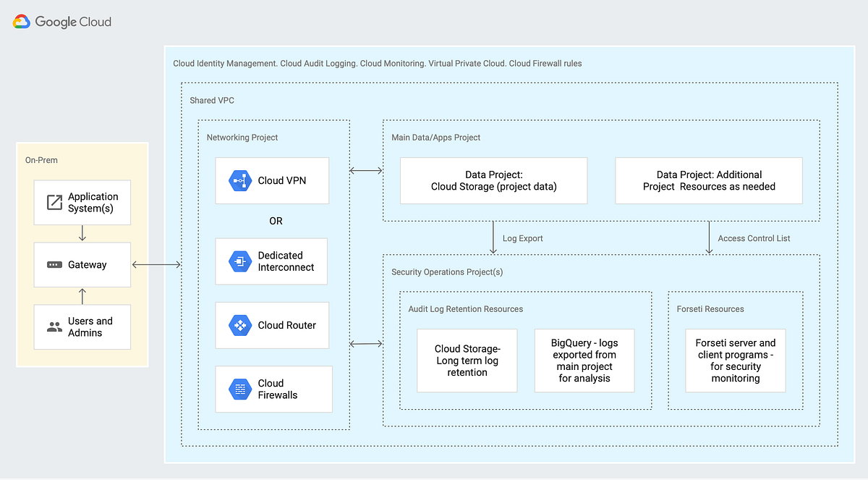The image size is (868, 480).
Task: Select the BigQuery logs analysis box
Action: pyautogui.click(x=584, y=360)
